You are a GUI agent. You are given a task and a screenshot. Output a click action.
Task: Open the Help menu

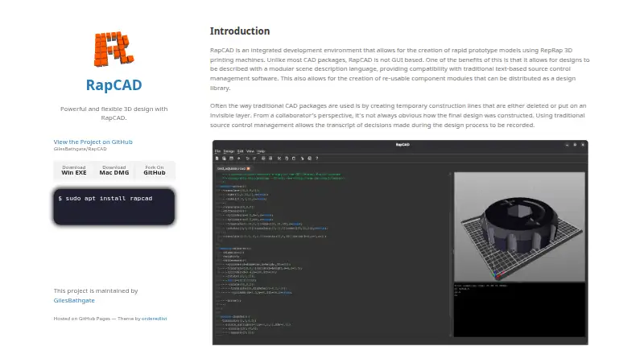click(x=261, y=151)
